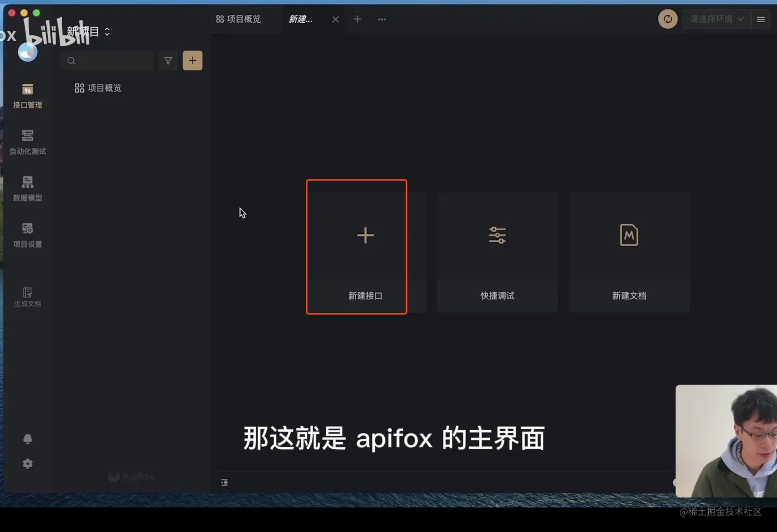The height and width of the screenshot is (532, 777).
Task: Toggle the sidebar collapse icon at bottom
Action: click(x=225, y=483)
